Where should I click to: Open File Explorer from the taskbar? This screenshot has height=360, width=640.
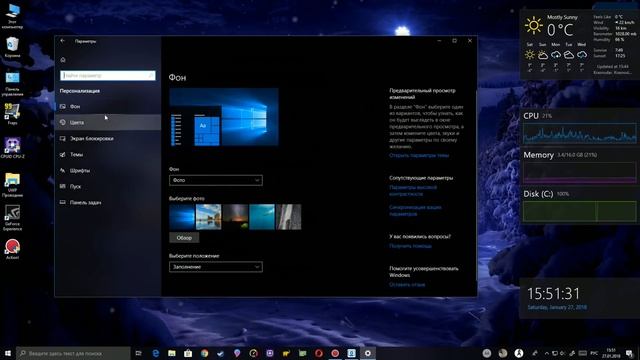point(172,353)
